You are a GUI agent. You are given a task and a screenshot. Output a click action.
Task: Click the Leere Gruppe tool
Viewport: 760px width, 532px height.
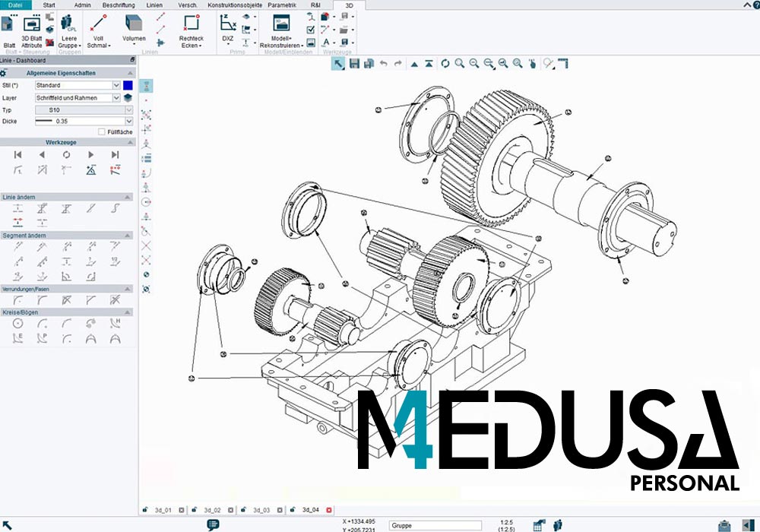(69, 31)
